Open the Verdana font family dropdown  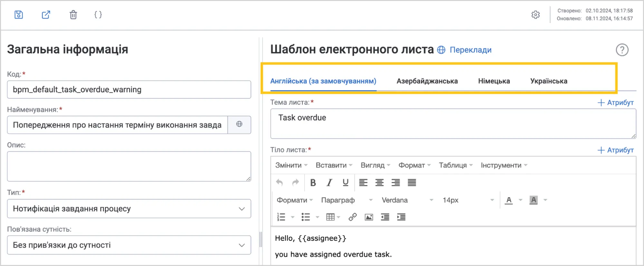[407, 200]
